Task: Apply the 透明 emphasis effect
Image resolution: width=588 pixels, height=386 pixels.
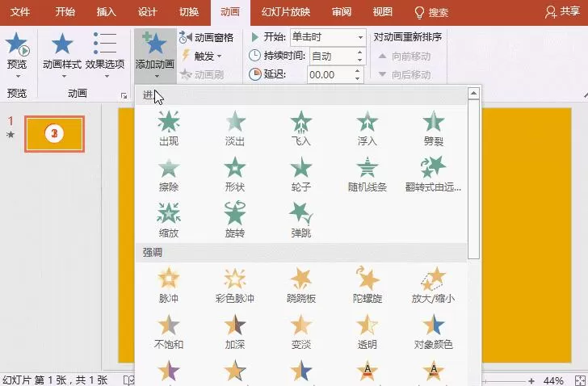Action: click(x=367, y=332)
